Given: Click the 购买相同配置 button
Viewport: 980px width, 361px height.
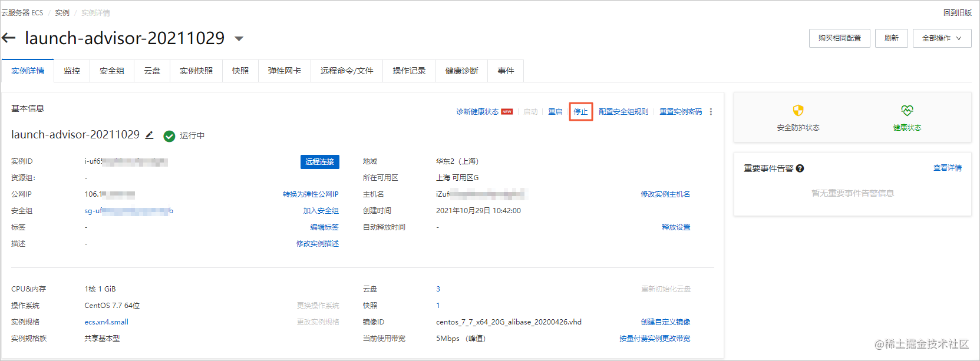Looking at the screenshot, I should coord(840,38).
